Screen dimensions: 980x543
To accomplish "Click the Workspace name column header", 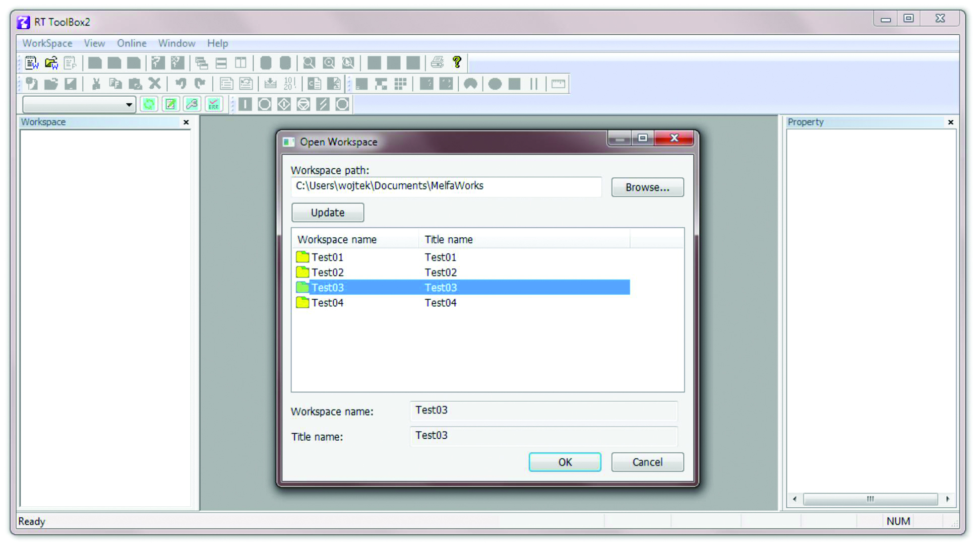I will pyautogui.click(x=355, y=239).
